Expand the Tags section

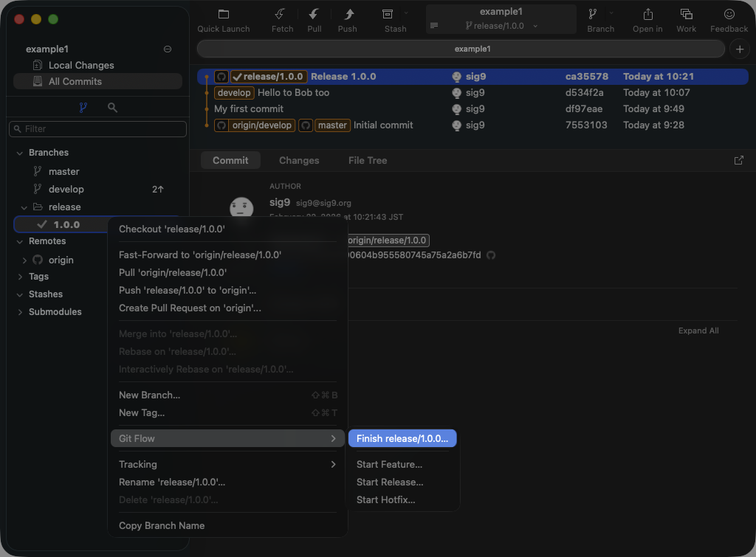pyautogui.click(x=19, y=277)
